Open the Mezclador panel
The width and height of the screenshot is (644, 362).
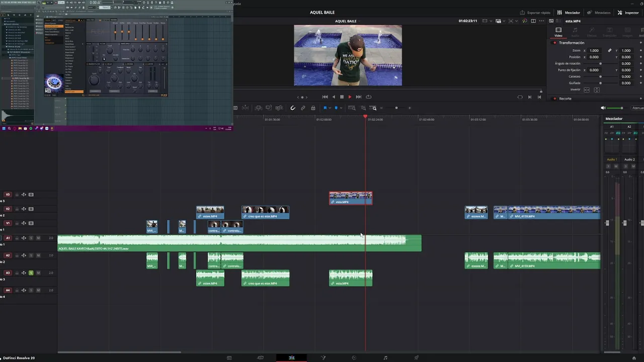(x=569, y=13)
